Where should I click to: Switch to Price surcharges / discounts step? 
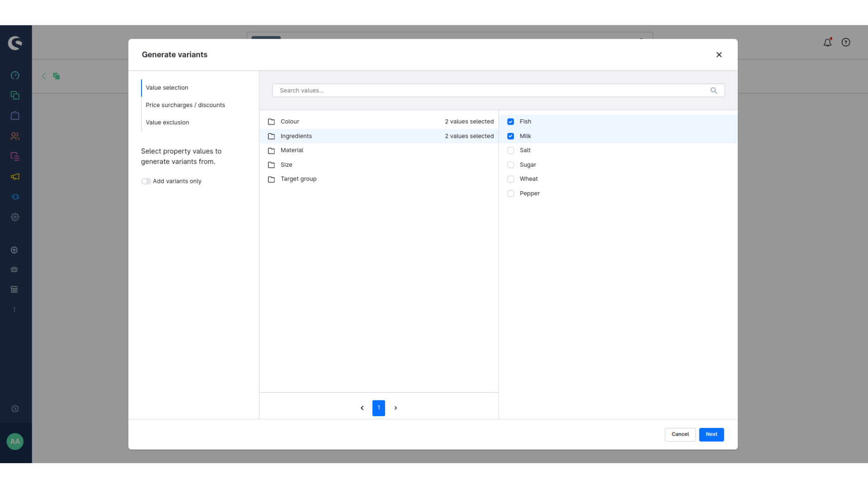[x=185, y=105]
